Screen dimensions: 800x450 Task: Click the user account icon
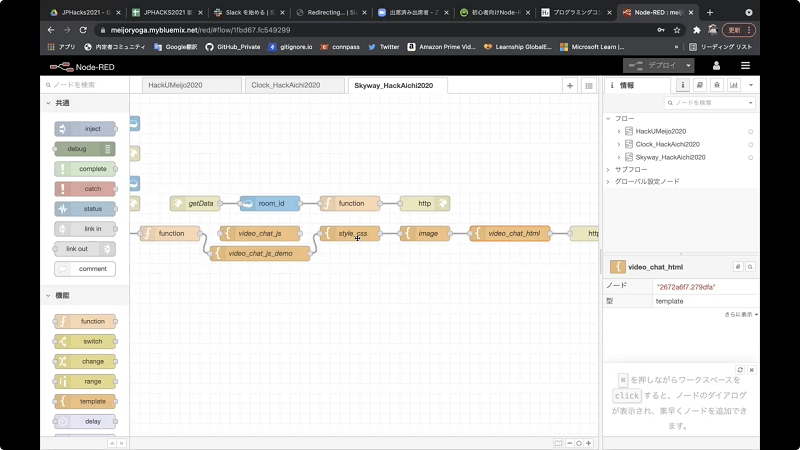pyautogui.click(x=716, y=65)
